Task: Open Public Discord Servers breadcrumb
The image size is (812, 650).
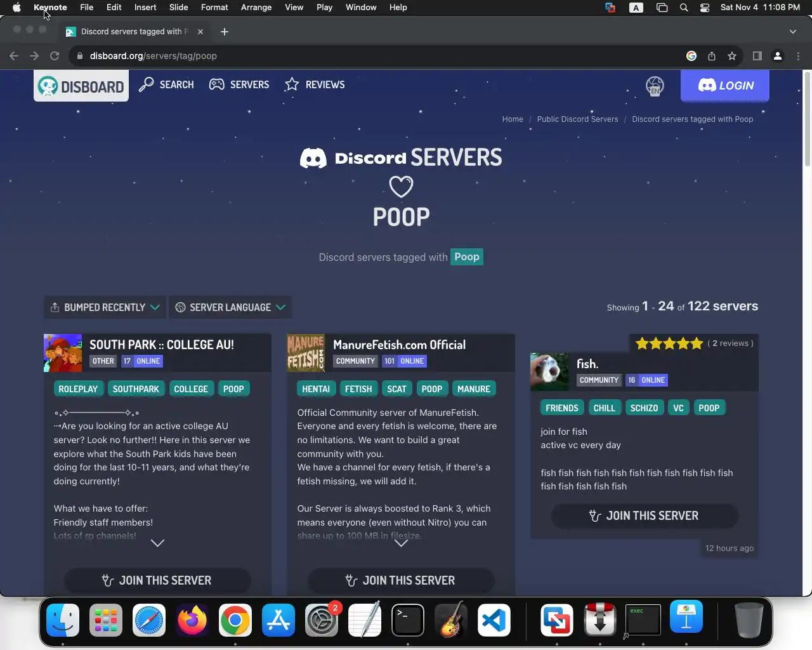Action: coord(577,119)
